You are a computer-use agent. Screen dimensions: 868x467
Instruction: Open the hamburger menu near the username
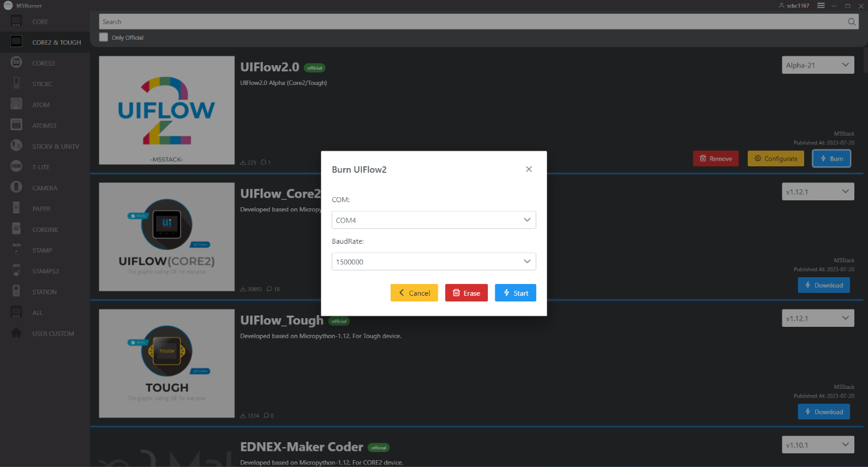point(820,6)
